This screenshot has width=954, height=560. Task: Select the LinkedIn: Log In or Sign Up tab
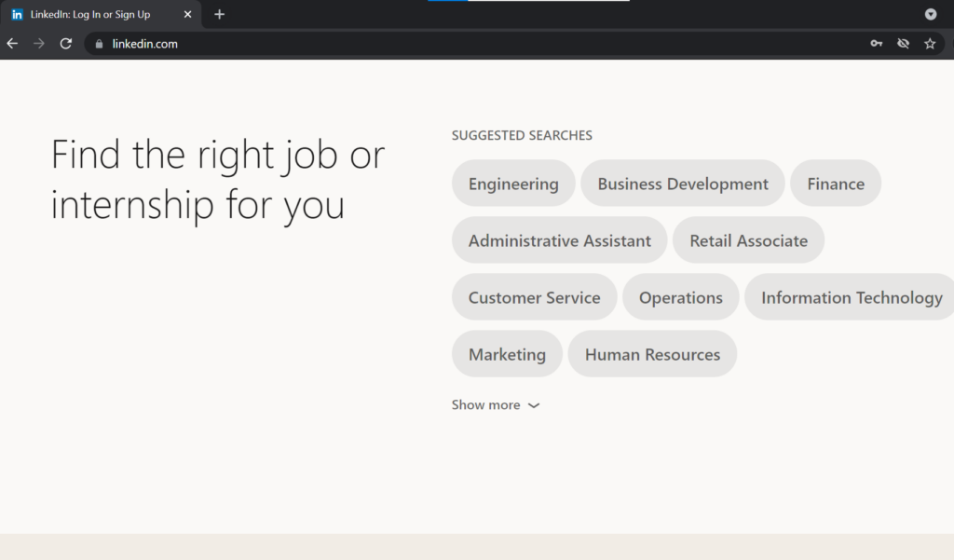[101, 15]
